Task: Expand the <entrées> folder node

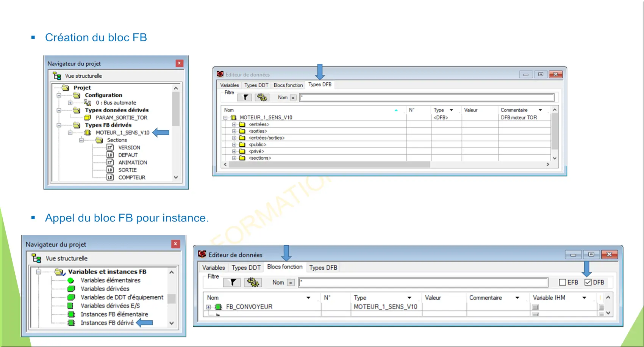Action: click(234, 124)
